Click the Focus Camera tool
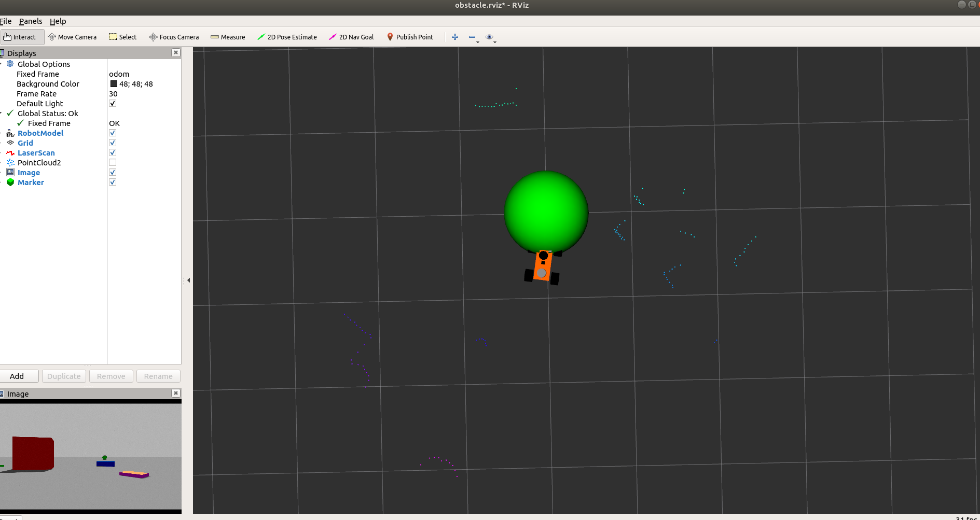980x520 pixels. 174,37
